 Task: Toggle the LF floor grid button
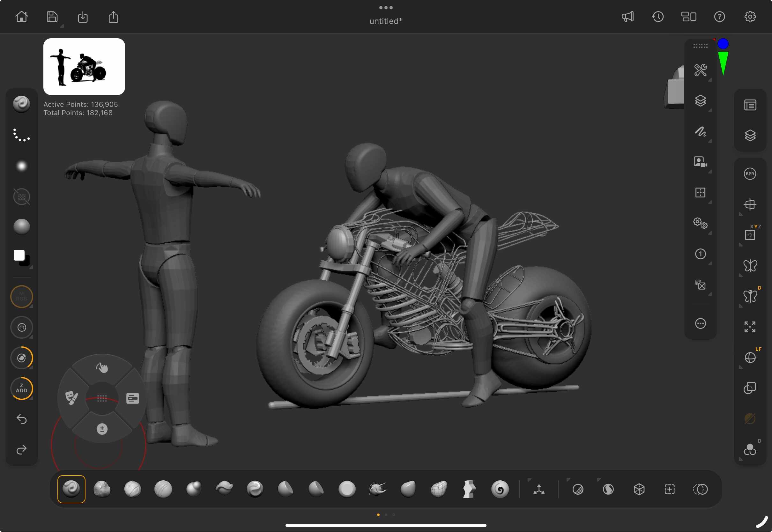pos(750,358)
